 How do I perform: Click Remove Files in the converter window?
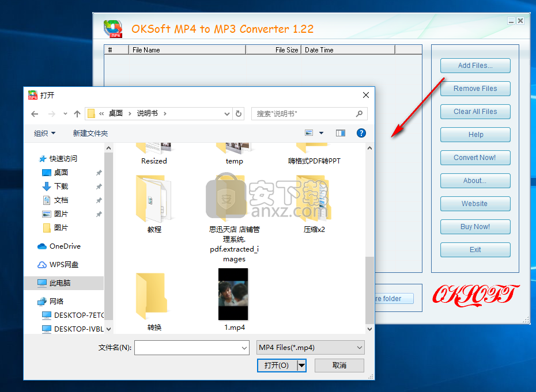pyautogui.click(x=475, y=89)
